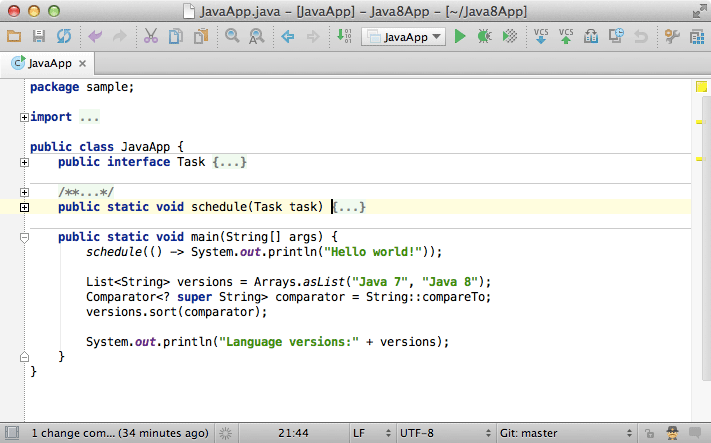Open Replace with magnifier-A icon
The image size is (711, 443).
256,36
